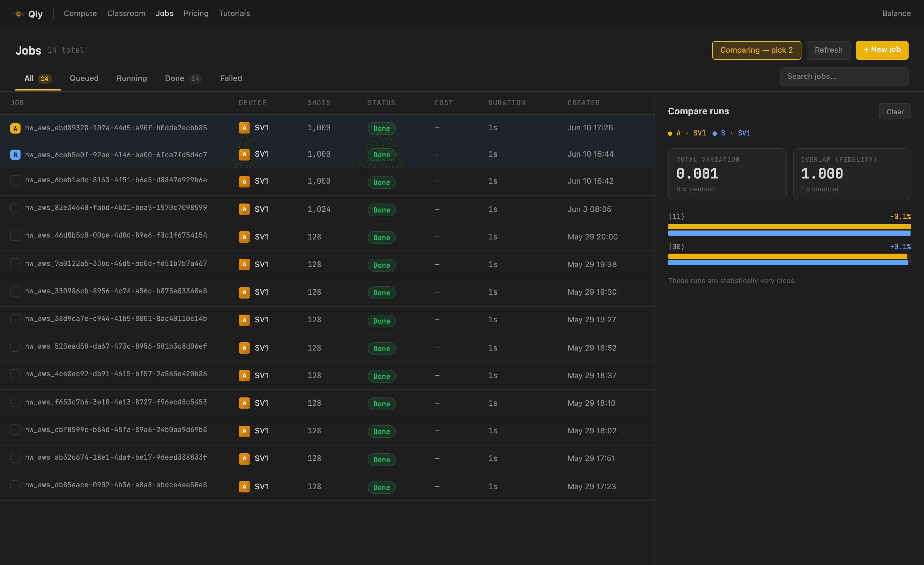Image resolution: width=924 pixels, height=565 pixels.
Task: Create a job with New job button
Action: (x=882, y=50)
